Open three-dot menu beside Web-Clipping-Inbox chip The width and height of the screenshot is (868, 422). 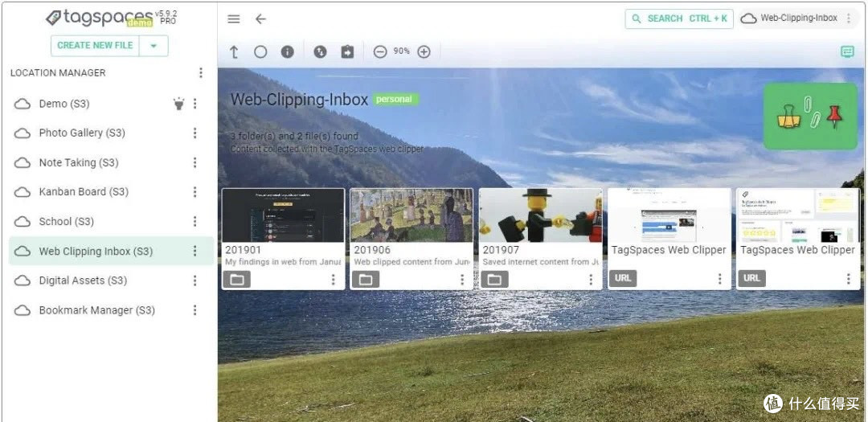click(849, 18)
